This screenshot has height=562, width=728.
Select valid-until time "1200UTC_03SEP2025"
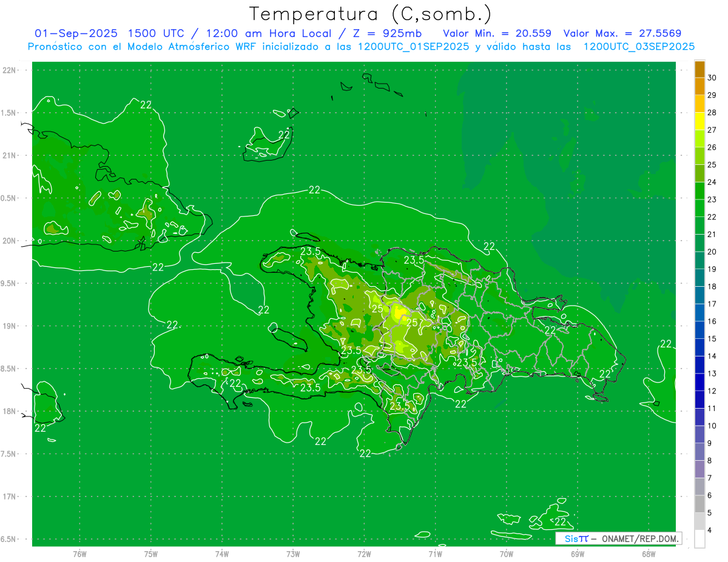(x=639, y=47)
